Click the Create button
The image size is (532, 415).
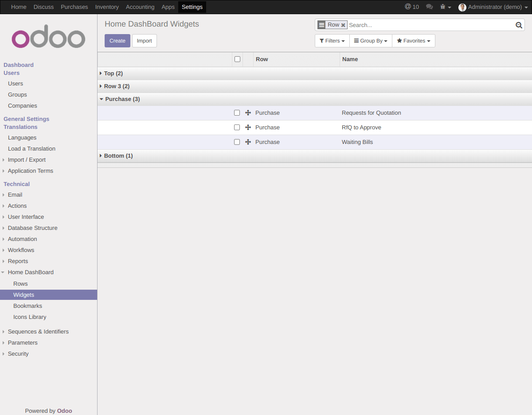pyautogui.click(x=117, y=40)
